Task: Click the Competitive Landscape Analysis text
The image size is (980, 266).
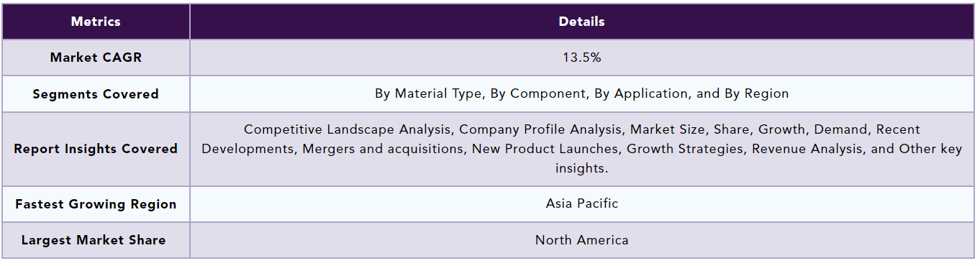Action: coord(348,129)
